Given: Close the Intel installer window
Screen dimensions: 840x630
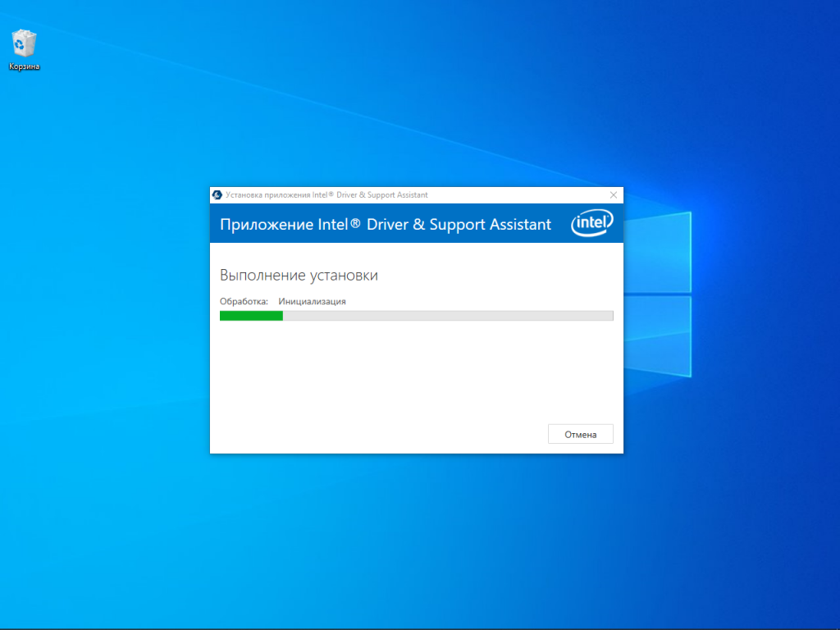Looking at the screenshot, I should click(x=614, y=195).
